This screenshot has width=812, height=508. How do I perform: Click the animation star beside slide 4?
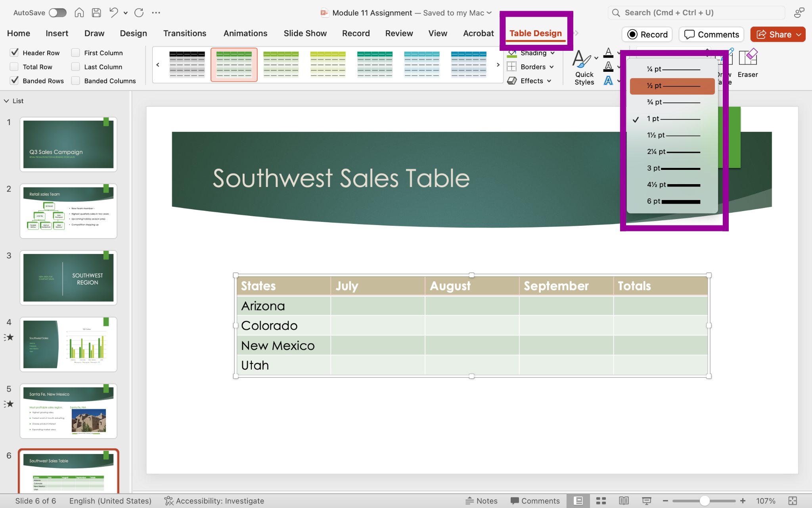click(x=9, y=337)
